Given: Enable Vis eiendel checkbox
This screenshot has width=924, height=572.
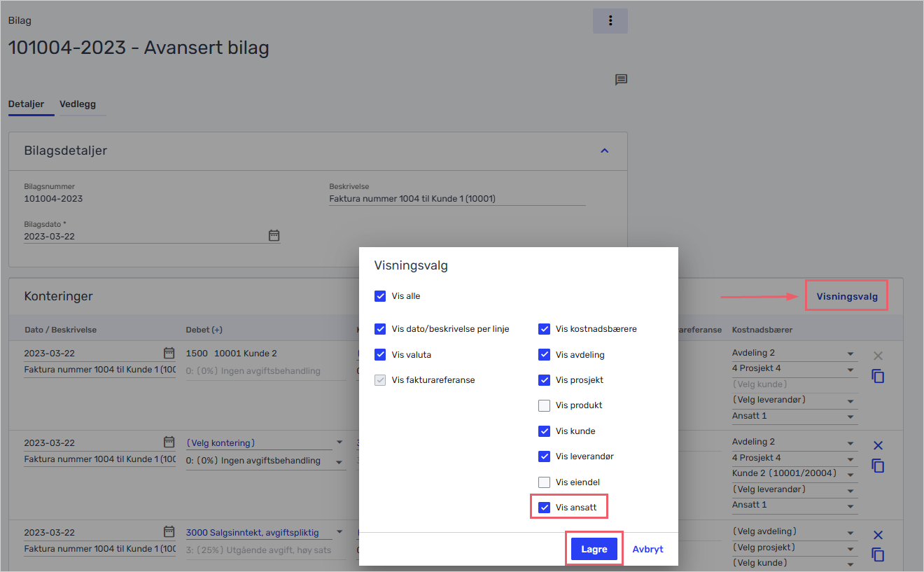Looking at the screenshot, I should pyautogui.click(x=544, y=482).
